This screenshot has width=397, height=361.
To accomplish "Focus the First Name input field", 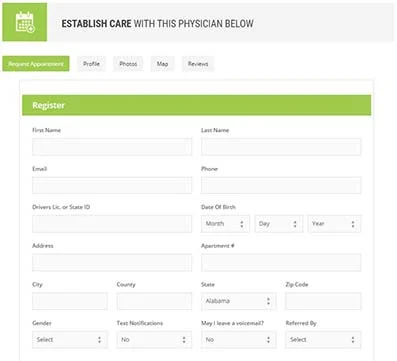I will [x=112, y=147].
